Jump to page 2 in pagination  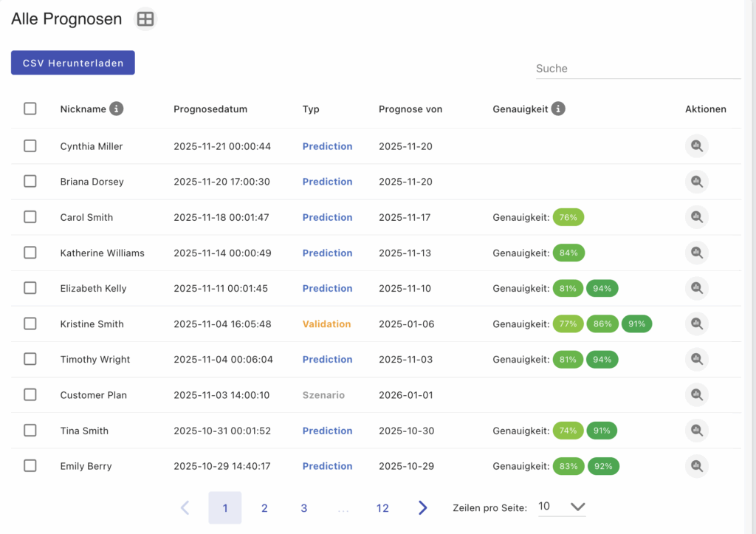[x=264, y=507]
